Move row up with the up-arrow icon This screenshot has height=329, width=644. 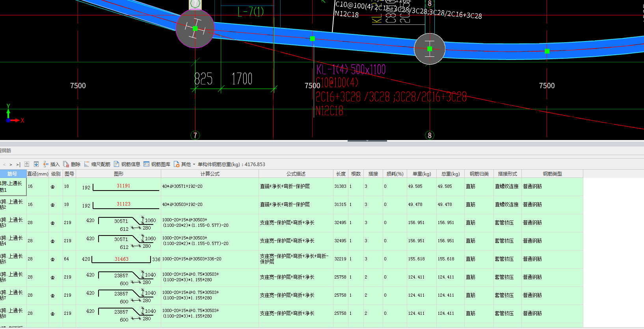pyautogui.click(x=27, y=164)
